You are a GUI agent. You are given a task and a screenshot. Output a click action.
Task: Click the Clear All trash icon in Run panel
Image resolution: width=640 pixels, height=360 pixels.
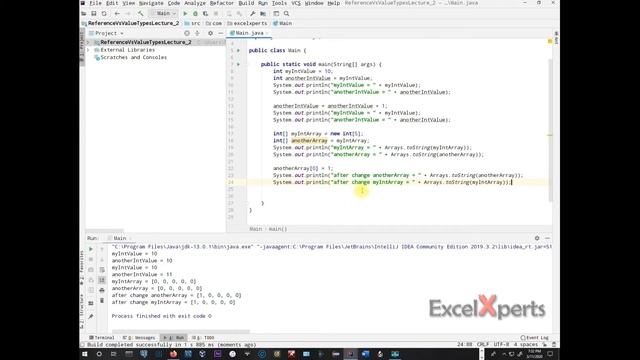102,301
